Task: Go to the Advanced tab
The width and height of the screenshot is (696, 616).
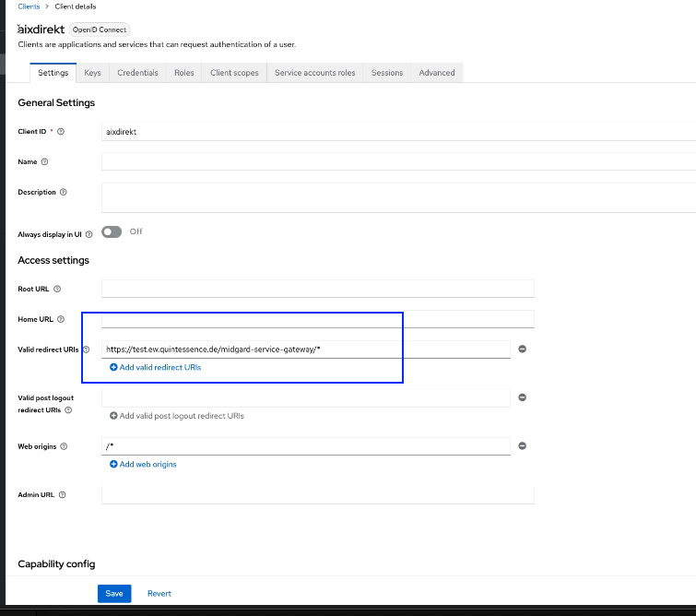Action: coord(436,73)
